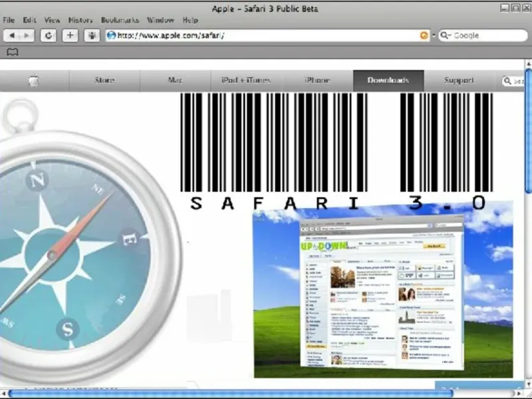Click the scroll down arrow
The height and width of the screenshot is (399, 532).
[529, 384]
